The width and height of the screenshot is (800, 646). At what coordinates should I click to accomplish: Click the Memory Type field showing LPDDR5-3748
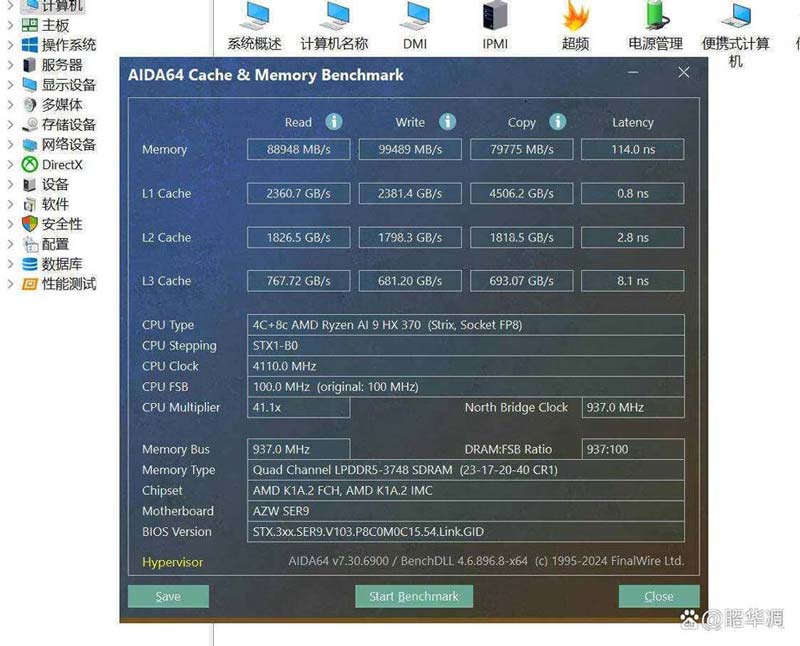[x=466, y=469]
